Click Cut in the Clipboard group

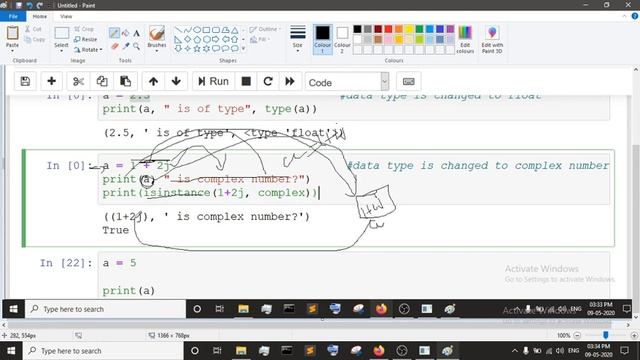33,29
